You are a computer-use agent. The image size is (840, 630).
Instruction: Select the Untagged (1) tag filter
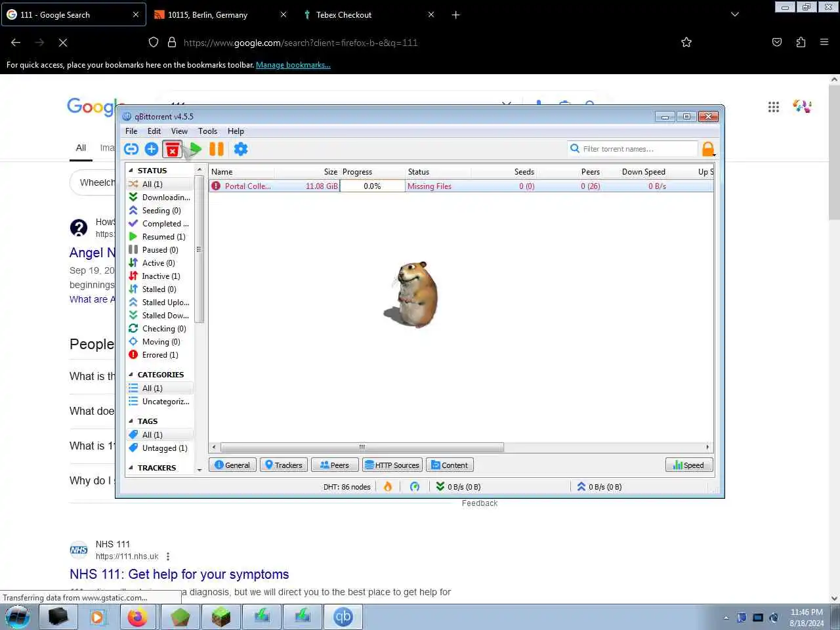click(x=160, y=448)
